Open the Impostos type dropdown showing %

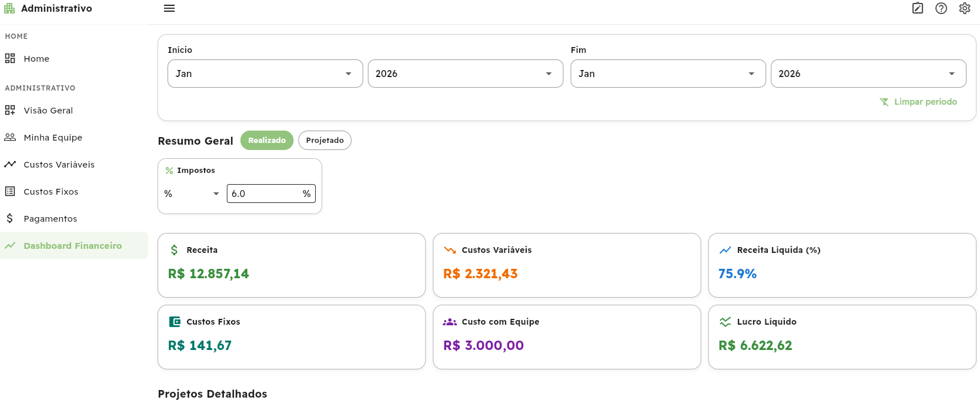(192, 194)
